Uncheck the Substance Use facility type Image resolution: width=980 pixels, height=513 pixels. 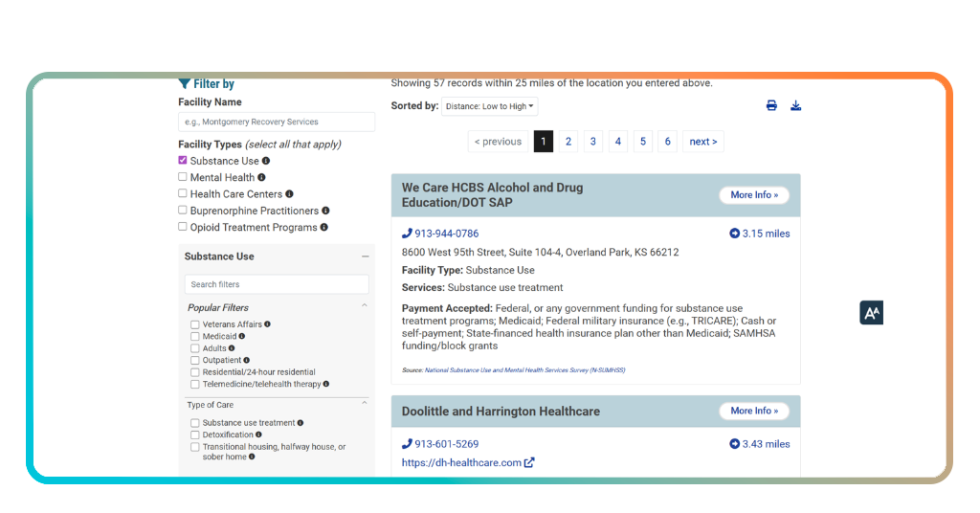183,161
